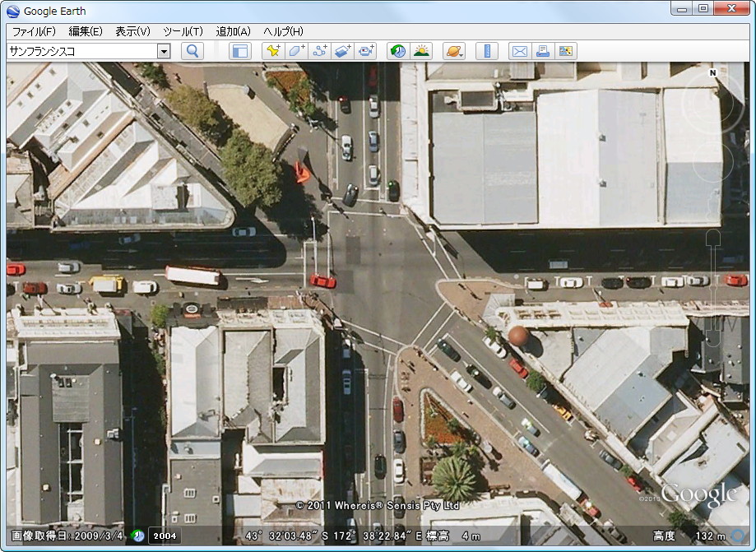Screen dimensions: 756x552
Task: Click the zoom slider on the map
Action: pos(713,290)
